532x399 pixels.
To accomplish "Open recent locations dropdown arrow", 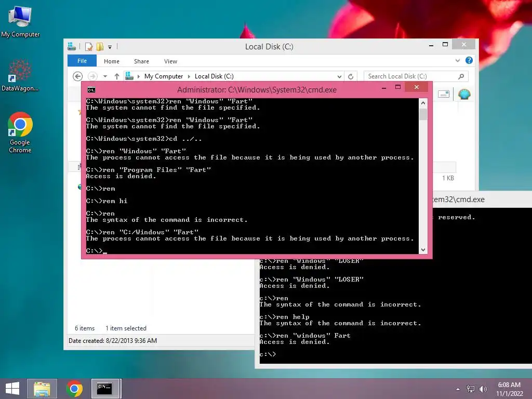I will [105, 76].
